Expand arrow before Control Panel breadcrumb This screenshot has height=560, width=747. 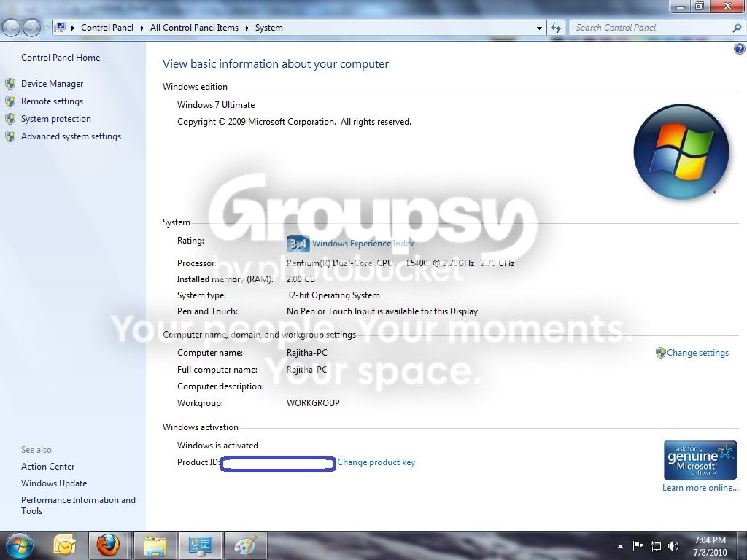coord(73,28)
